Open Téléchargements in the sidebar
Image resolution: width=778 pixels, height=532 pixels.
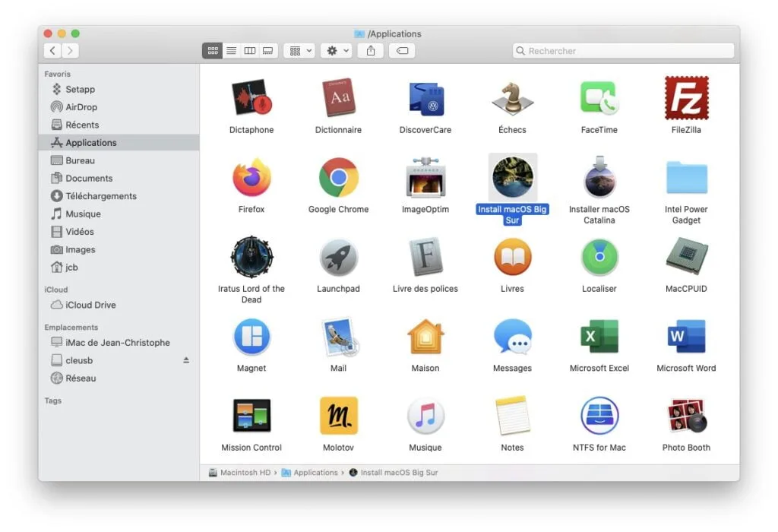pos(119,196)
